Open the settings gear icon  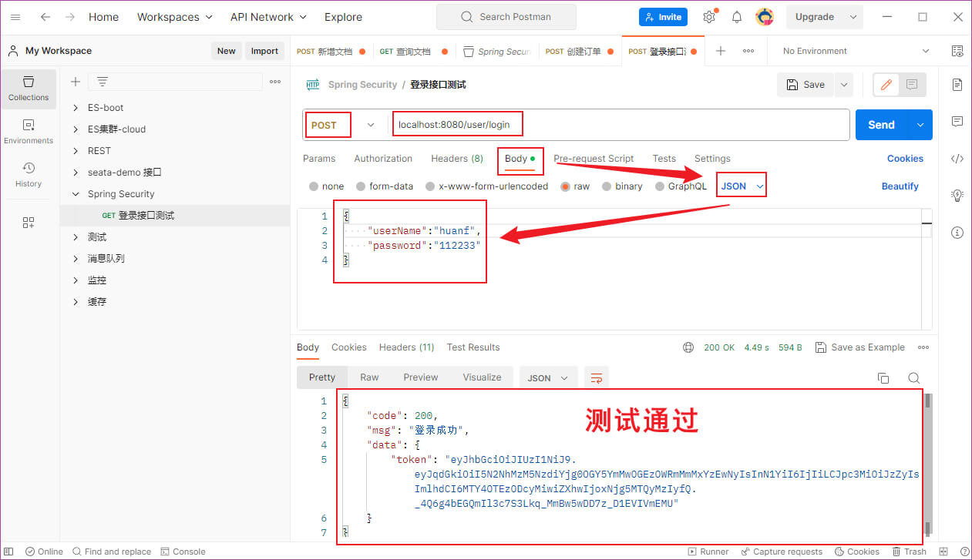pyautogui.click(x=709, y=17)
